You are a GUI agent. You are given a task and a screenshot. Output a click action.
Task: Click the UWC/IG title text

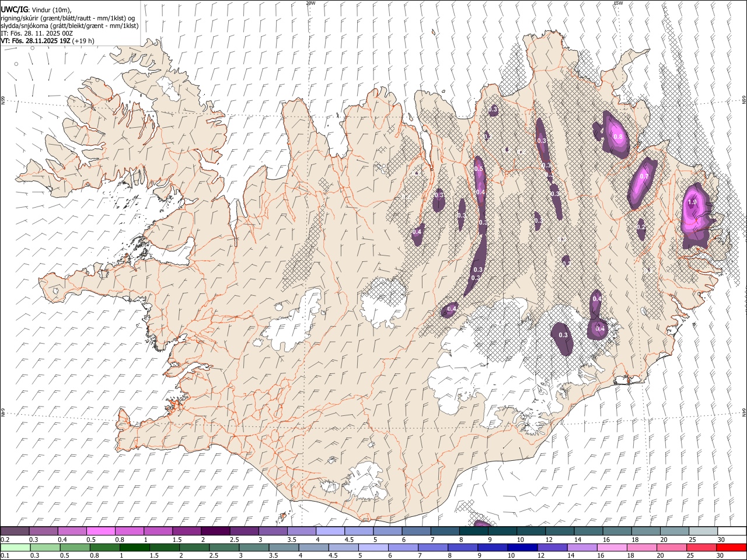pos(14,10)
